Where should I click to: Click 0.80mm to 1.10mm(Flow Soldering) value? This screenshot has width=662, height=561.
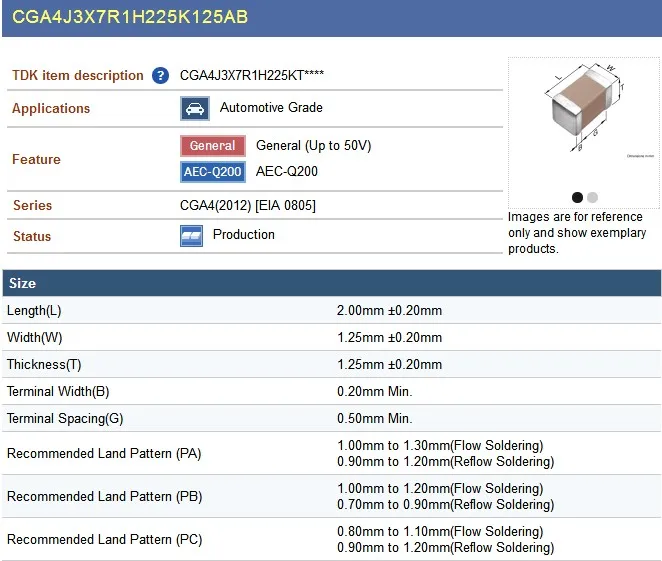(440, 532)
